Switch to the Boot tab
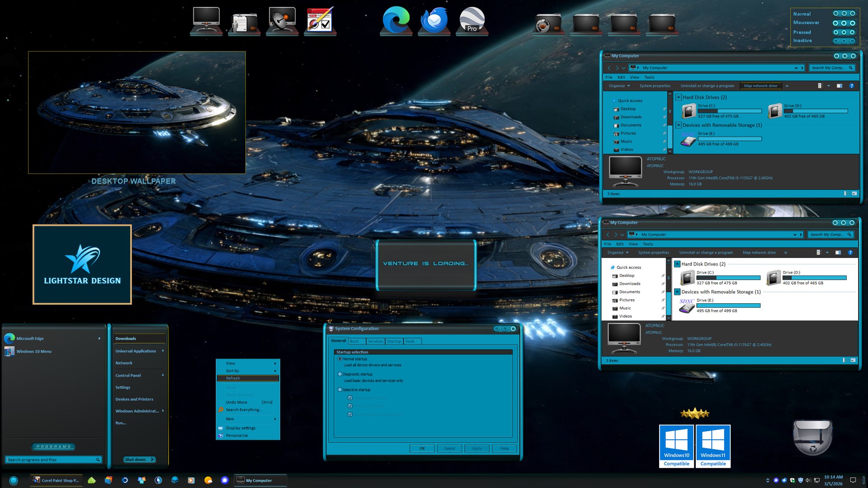This screenshot has height=488, width=868. [354, 341]
